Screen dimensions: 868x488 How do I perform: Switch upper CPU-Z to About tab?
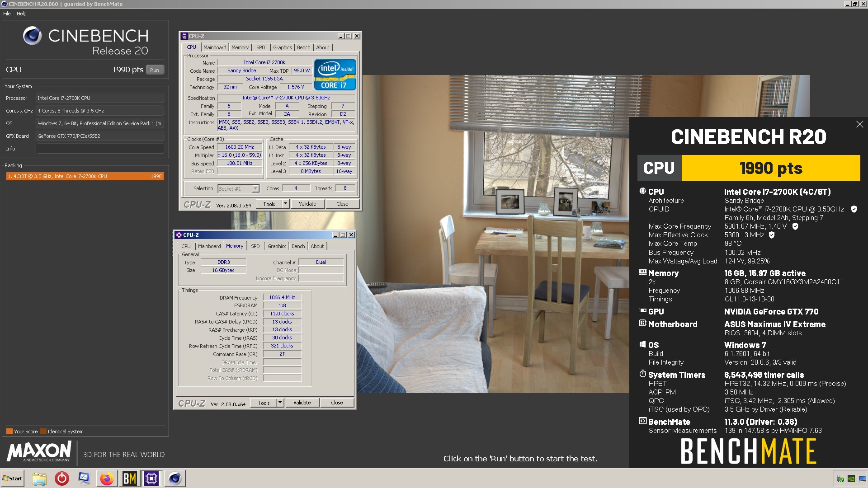(x=323, y=47)
